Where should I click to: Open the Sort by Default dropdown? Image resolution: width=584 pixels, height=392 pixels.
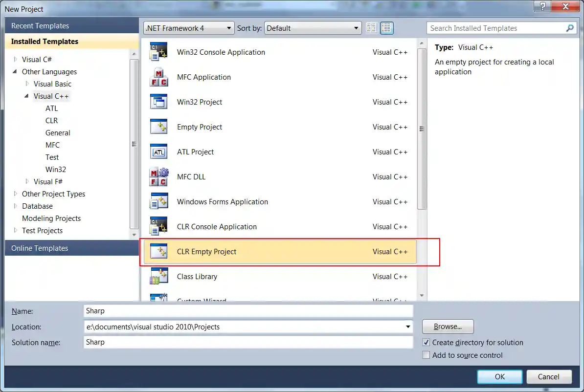point(313,28)
